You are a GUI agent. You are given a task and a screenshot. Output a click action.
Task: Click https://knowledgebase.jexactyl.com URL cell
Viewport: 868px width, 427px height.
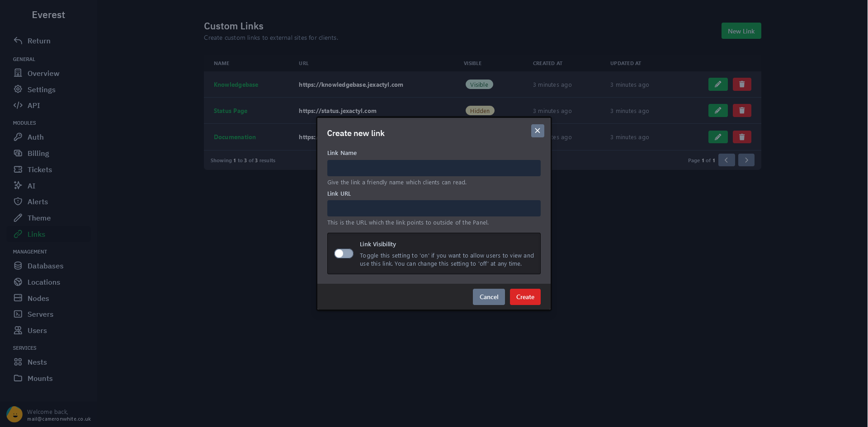pos(351,84)
